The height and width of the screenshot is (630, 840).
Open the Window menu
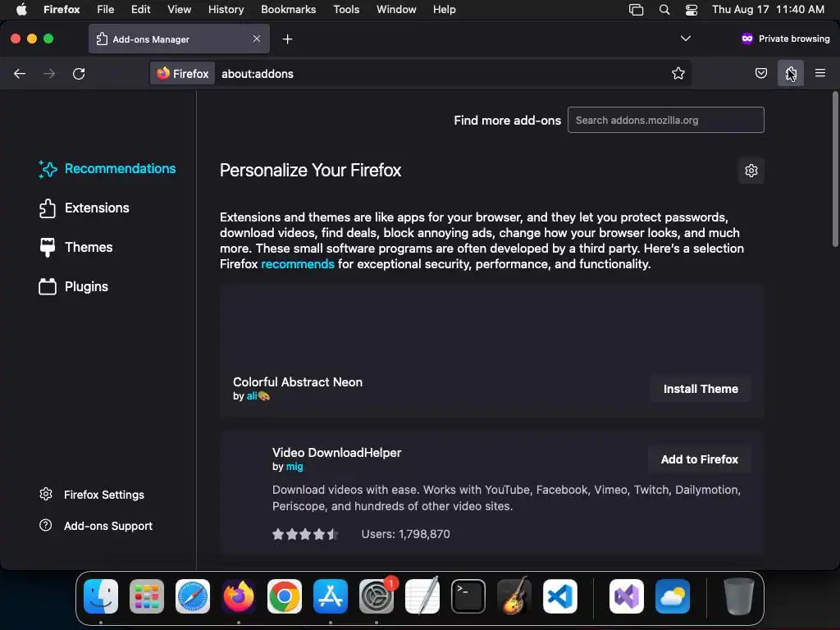click(396, 10)
